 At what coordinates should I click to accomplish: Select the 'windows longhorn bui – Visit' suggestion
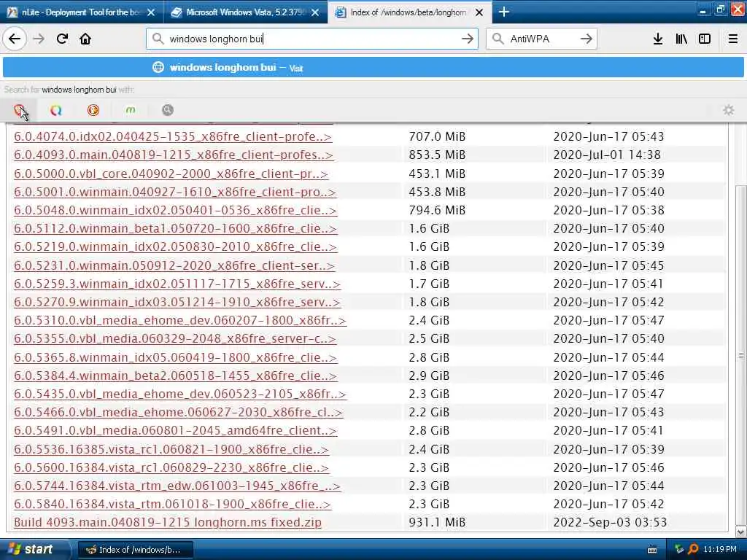click(x=373, y=67)
